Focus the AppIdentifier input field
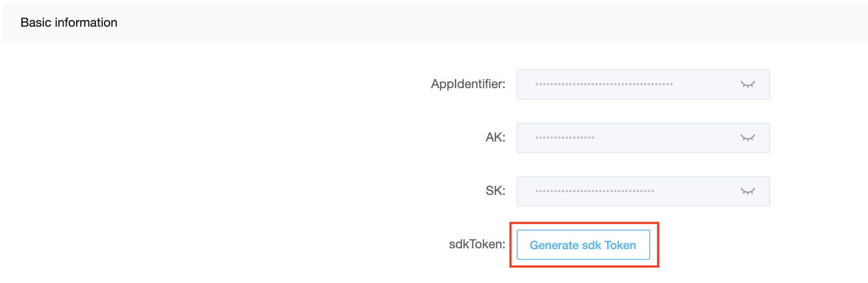Viewport: 868px width, 283px height. click(643, 85)
